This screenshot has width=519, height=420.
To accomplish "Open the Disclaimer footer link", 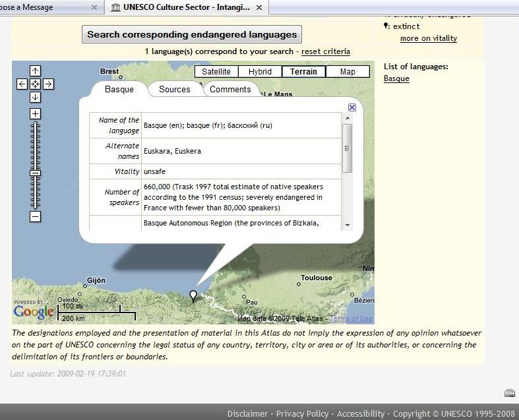I will click(247, 413).
